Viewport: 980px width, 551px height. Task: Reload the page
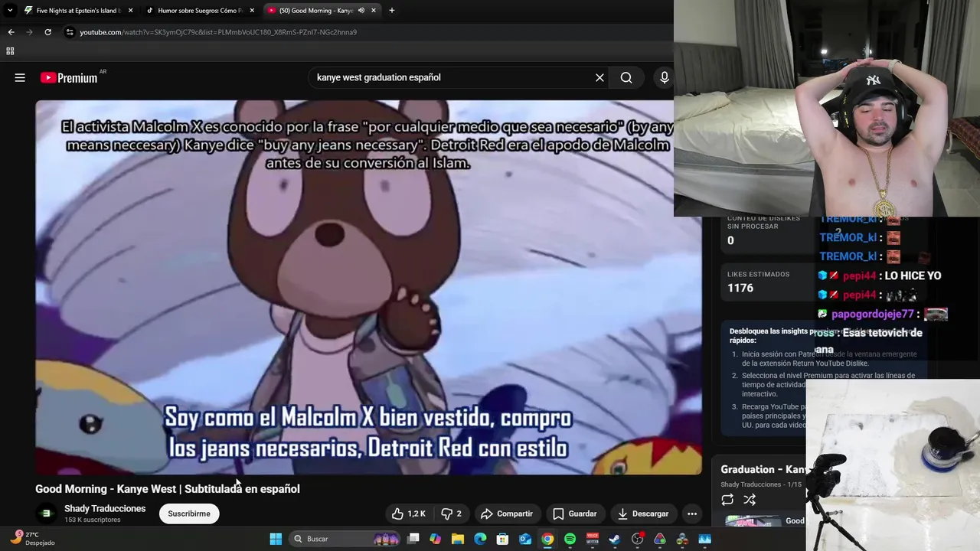coord(47,32)
